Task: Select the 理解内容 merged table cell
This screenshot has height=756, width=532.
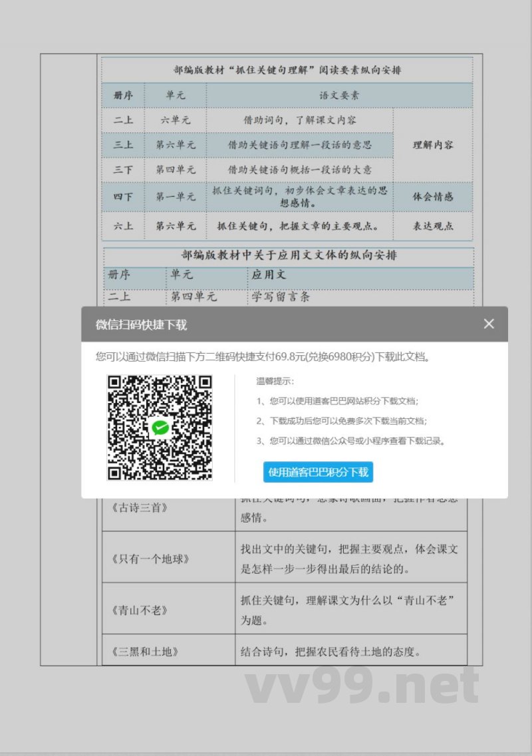Action: click(433, 145)
